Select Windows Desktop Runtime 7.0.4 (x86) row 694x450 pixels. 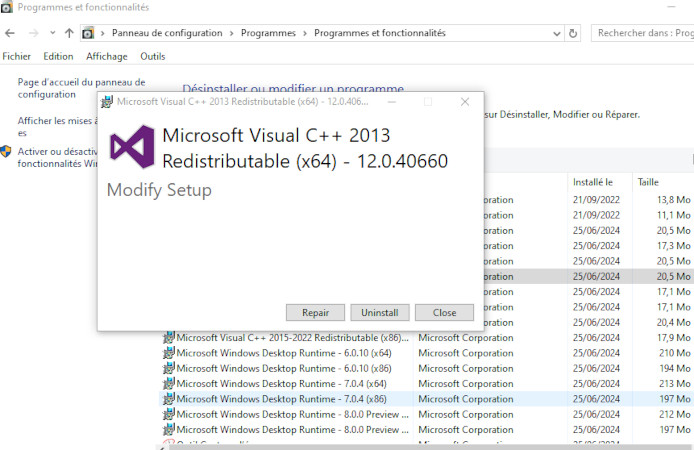coord(426,399)
